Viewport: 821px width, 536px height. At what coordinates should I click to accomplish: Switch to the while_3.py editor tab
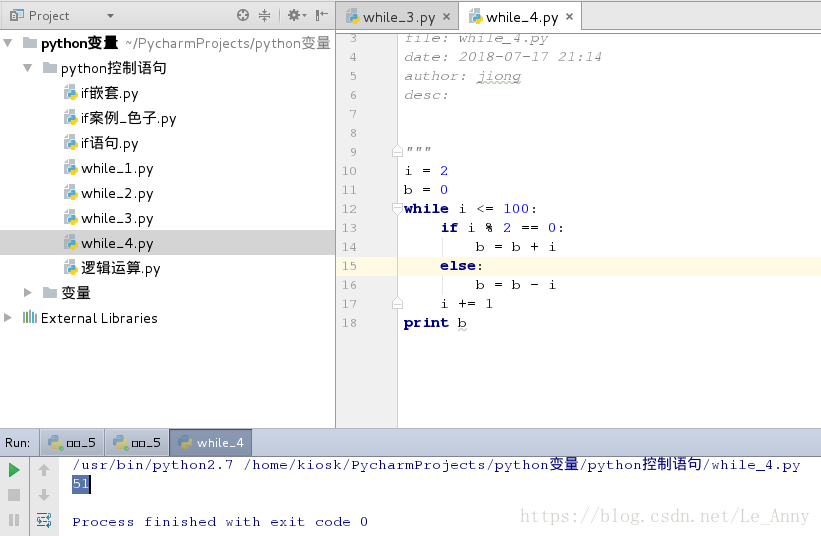(398, 17)
